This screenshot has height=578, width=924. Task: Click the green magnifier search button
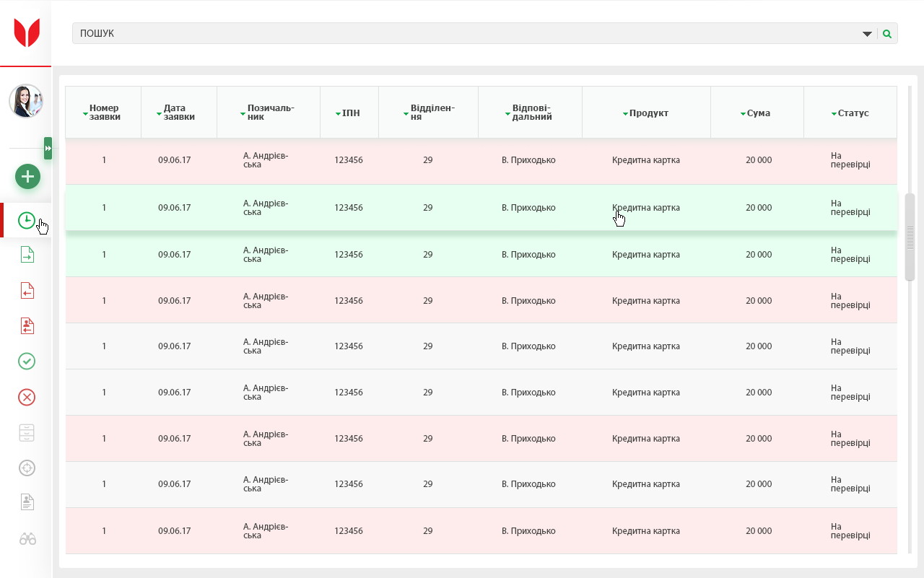[887, 34]
